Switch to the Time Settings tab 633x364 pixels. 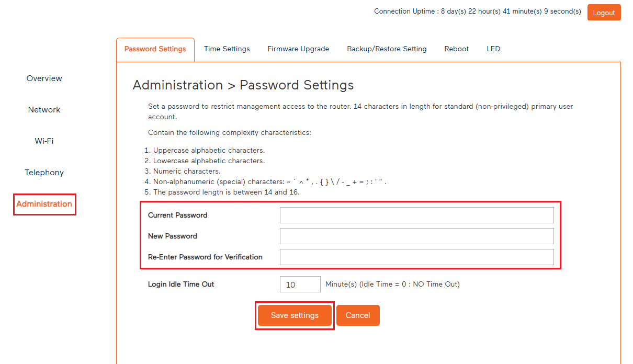point(227,49)
